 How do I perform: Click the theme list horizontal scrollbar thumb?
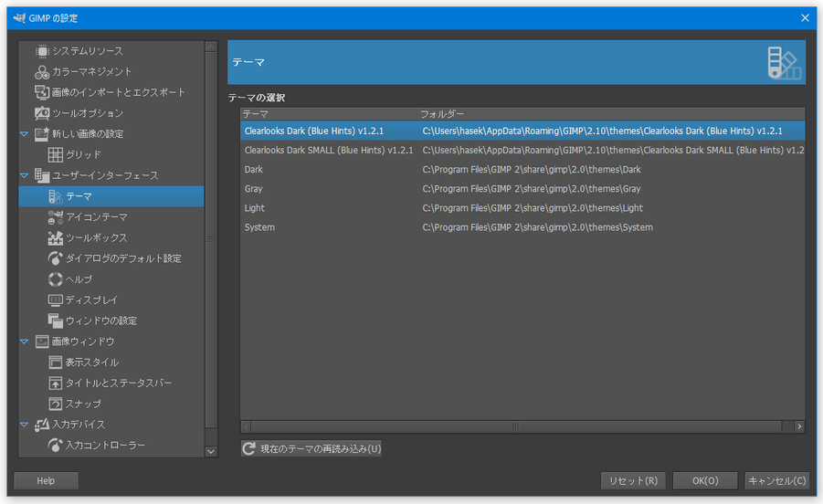click(516, 427)
